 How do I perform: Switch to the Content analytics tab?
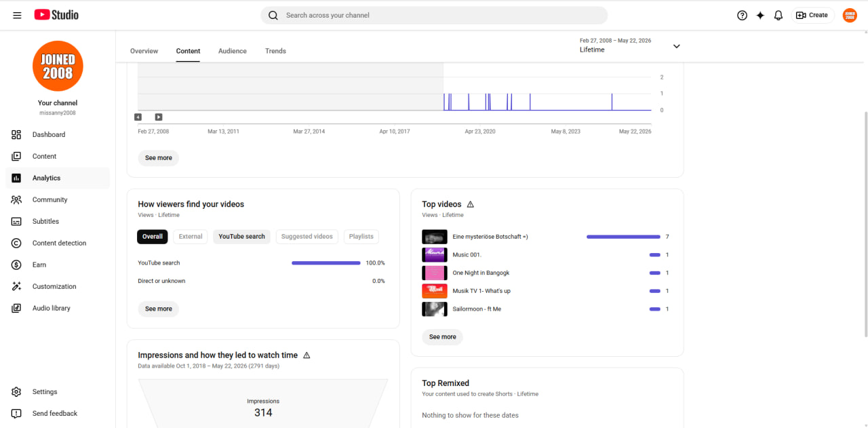(x=188, y=51)
